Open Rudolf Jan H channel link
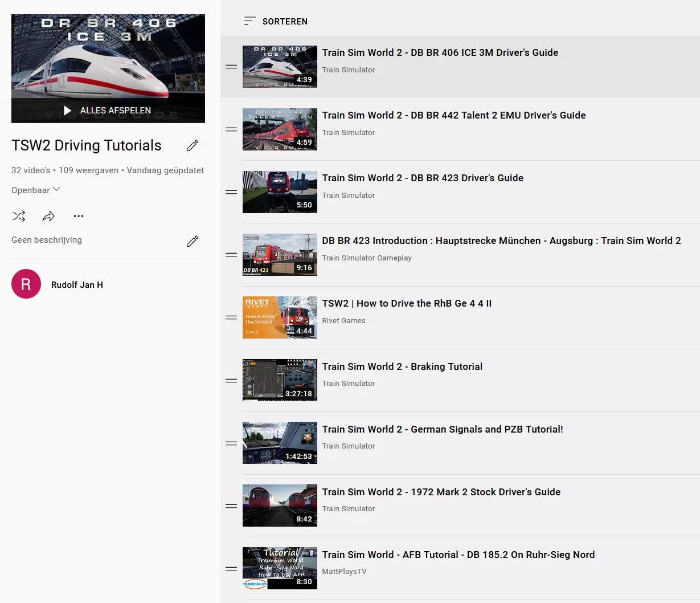This screenshot has width=700, height=603. [77, 284]
